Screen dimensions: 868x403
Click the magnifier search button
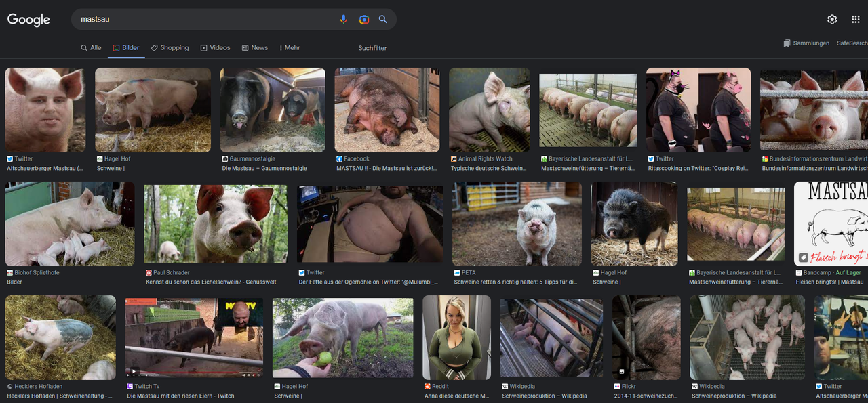[383, 19]
